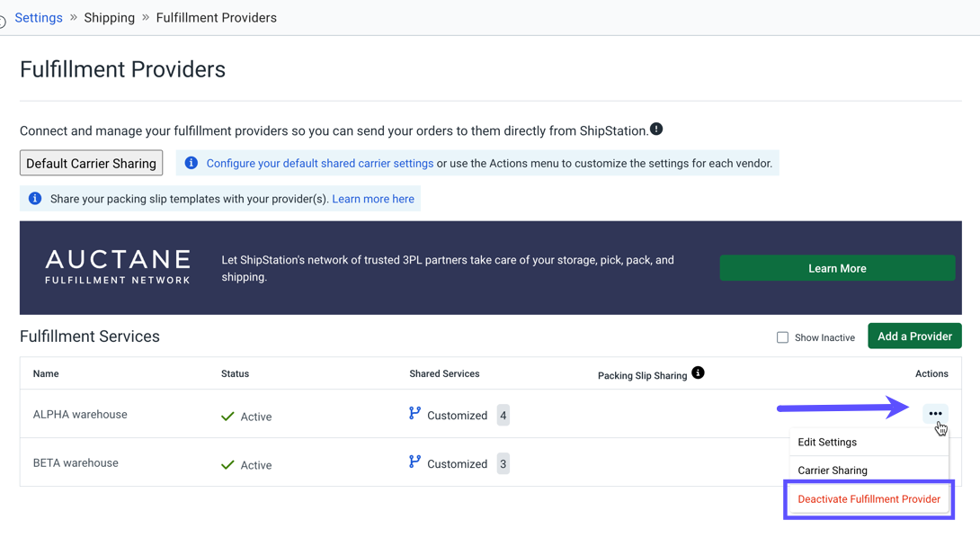
Task: Enable the Show Inactive checkbox
Action: (782, 336)
